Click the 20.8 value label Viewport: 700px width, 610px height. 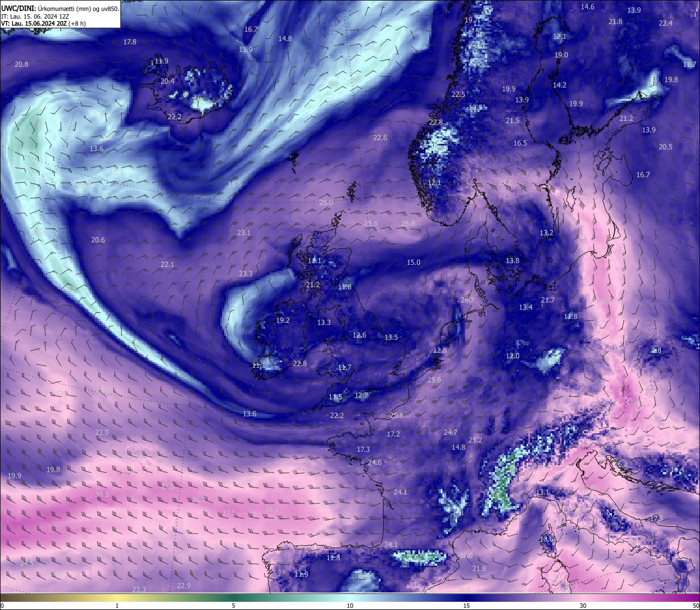click(21, 65)
